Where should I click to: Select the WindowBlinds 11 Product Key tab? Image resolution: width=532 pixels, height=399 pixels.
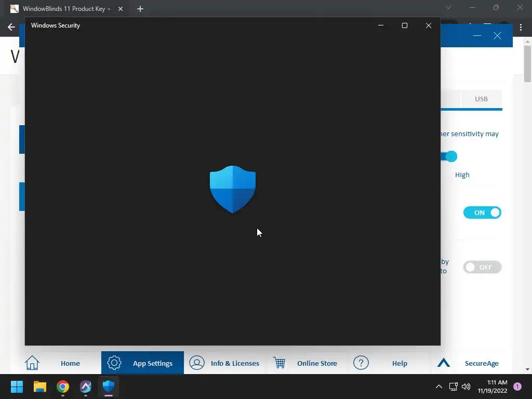[x=66, y=9]
